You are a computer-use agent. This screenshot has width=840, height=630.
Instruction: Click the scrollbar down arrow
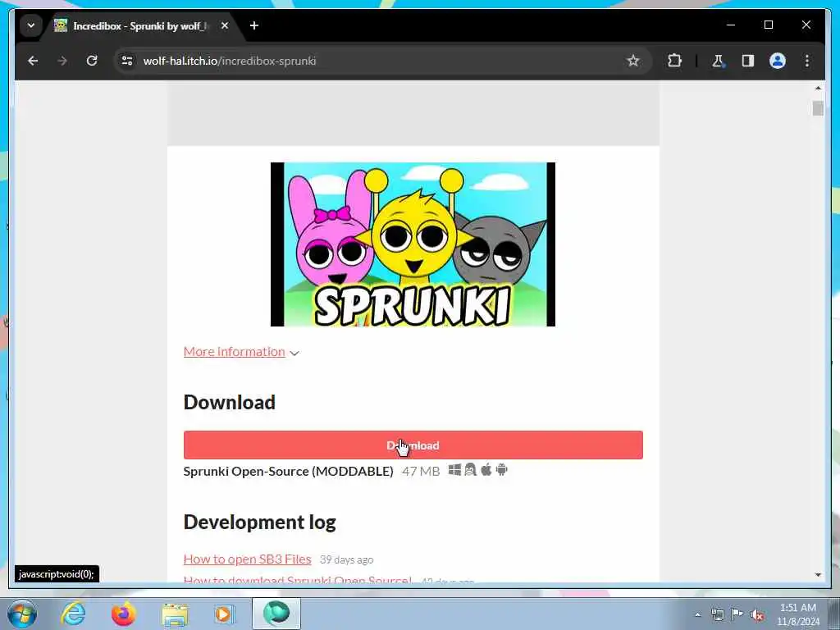pos(818,575)
